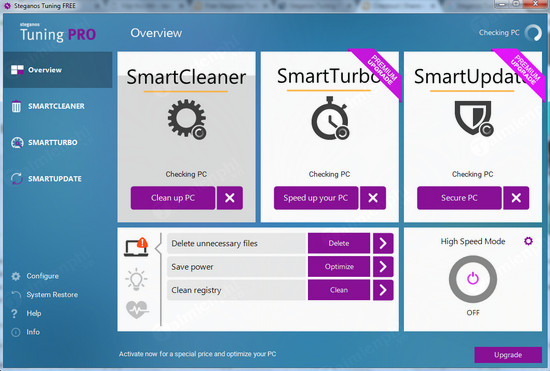Click the refresh arrows icon beside SMARTUPDATE
Image resolution: width=550 pixels, height=371 pixels.
tap(16, 178)
